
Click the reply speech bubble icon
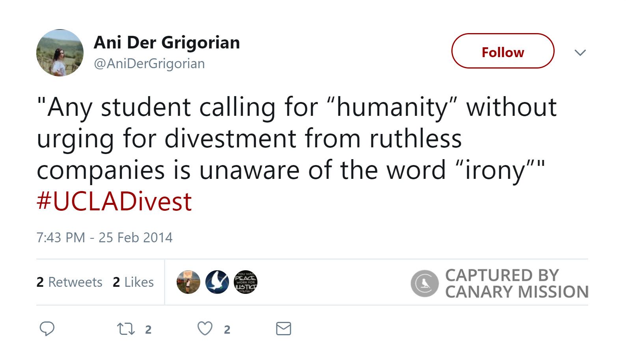(47, 329)
